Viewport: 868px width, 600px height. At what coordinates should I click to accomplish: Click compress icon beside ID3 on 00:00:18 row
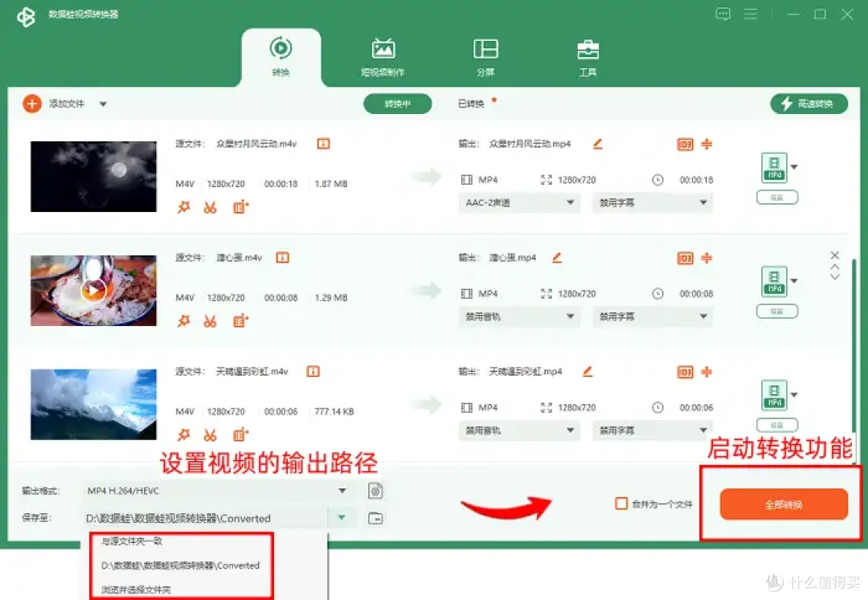coord(706,145)
